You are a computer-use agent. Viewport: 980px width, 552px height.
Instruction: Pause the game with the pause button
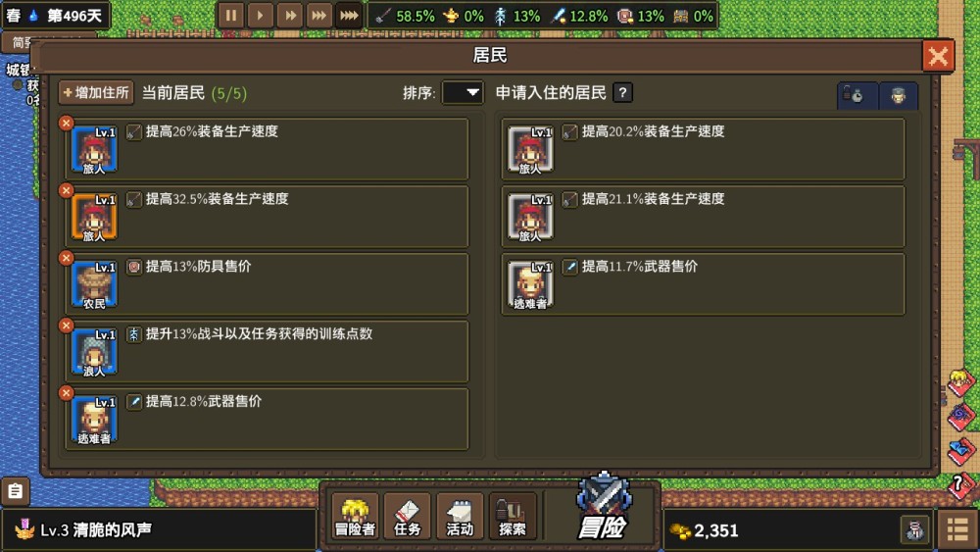pos(230,16)
